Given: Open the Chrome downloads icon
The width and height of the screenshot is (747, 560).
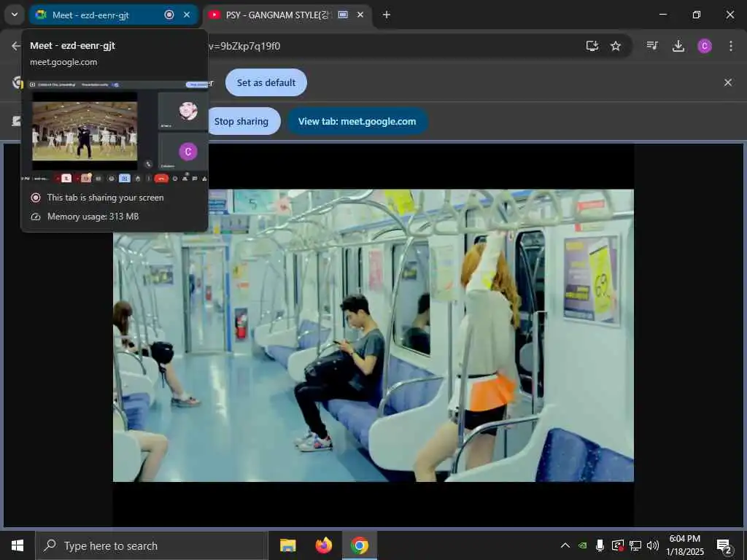Looking at the screenshot, I should coord(678,46).
